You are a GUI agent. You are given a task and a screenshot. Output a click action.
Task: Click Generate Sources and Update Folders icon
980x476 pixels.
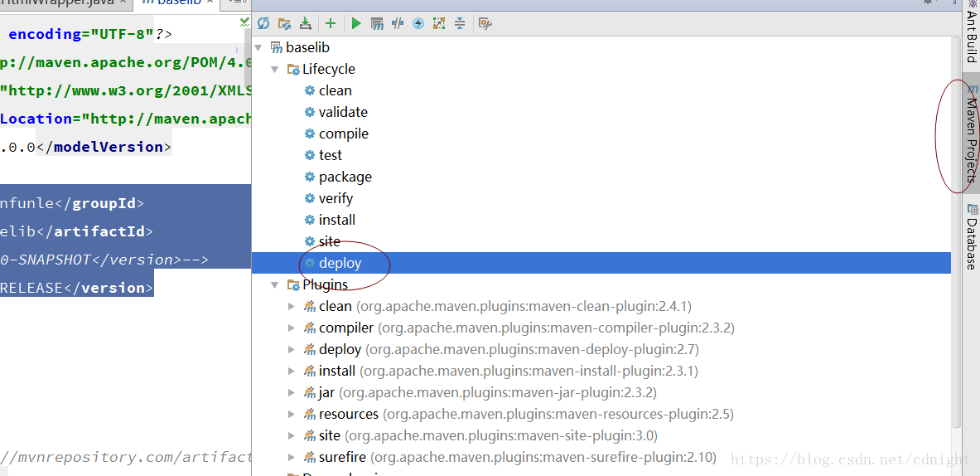click(x=284, y=24)
